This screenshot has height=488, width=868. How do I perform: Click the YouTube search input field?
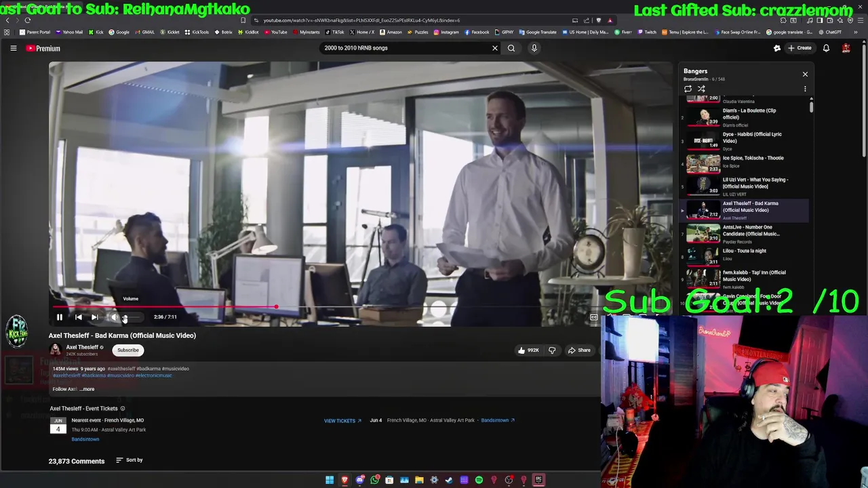(x=405, y=48)
